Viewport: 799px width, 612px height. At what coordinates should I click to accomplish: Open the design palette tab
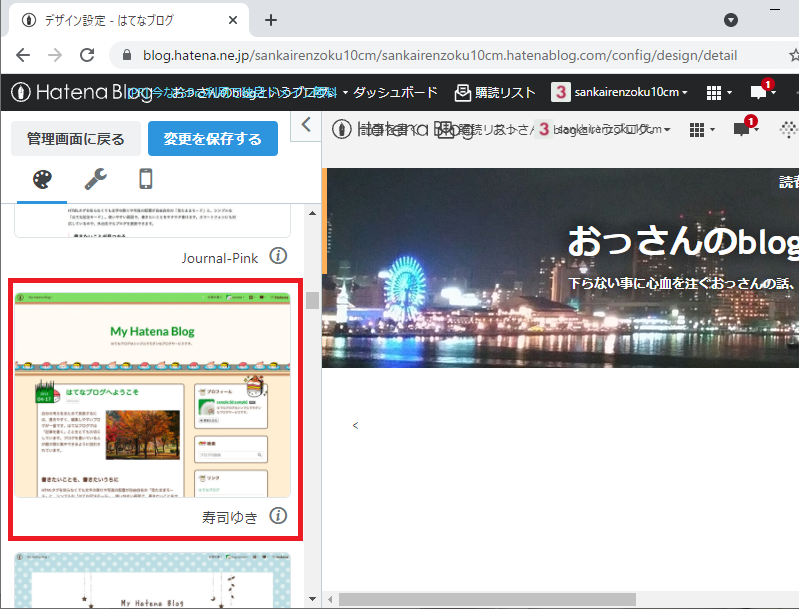42,179
